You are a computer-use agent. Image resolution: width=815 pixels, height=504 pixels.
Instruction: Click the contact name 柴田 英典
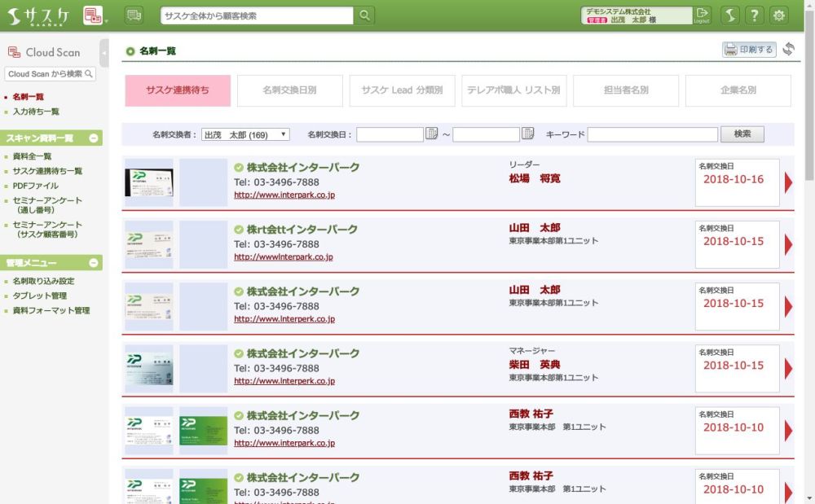click(535, 365)
